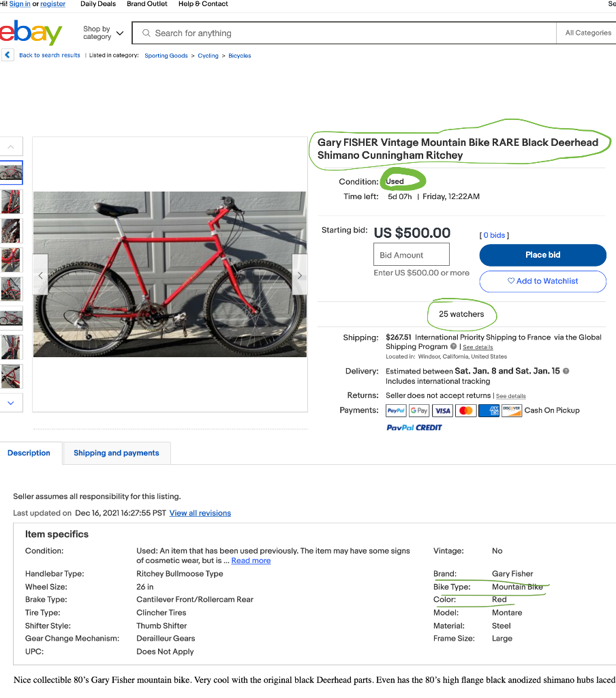Open the All Categories dropdown

tap(587, 33)
